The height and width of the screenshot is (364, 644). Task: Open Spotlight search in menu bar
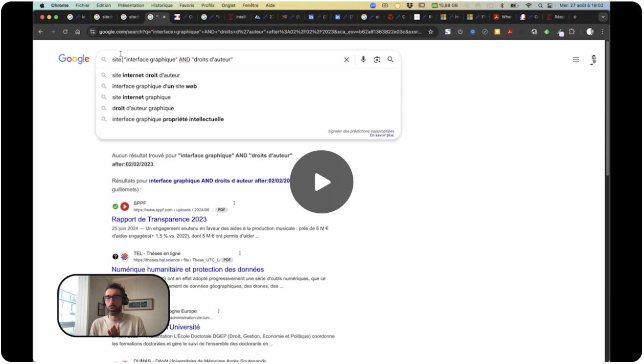click(540, 5)
